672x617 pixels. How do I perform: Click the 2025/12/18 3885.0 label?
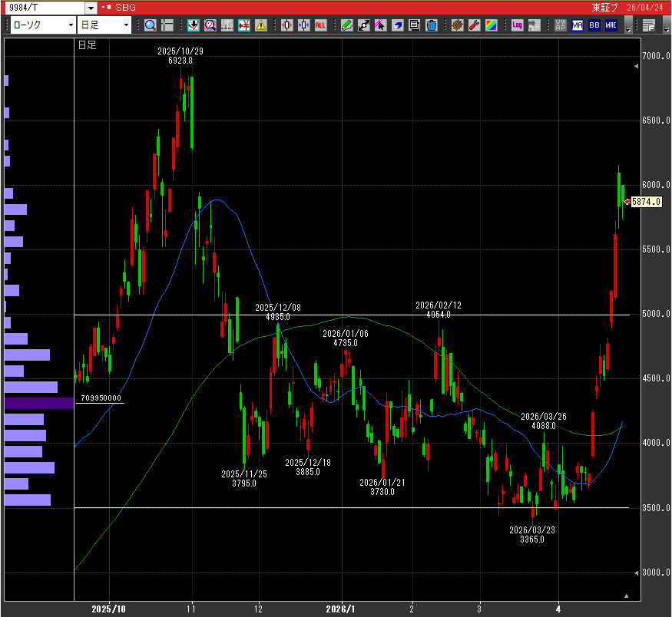point(308,467)
